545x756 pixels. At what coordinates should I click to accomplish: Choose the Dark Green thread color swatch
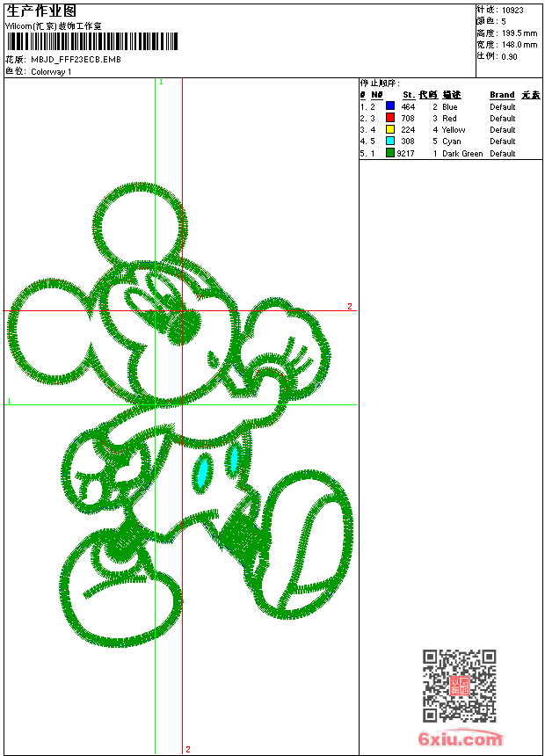390,153
